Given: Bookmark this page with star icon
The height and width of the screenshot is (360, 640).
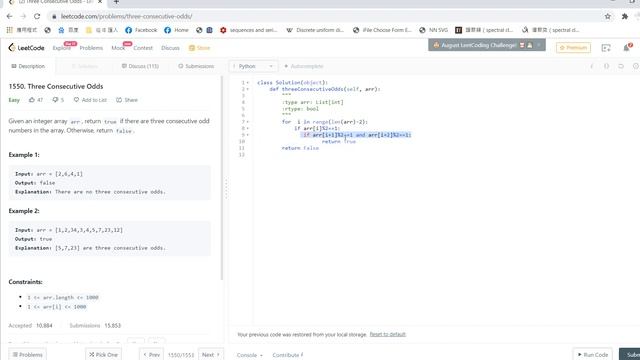Looking at the screenshot, I should (608, 16).
